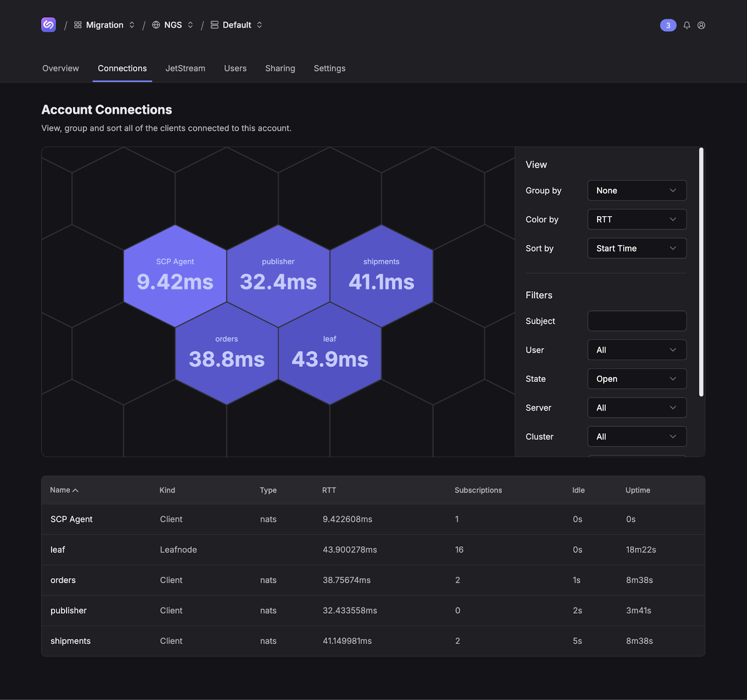
Task: Open the Settings tab
Action: [330, 68]
